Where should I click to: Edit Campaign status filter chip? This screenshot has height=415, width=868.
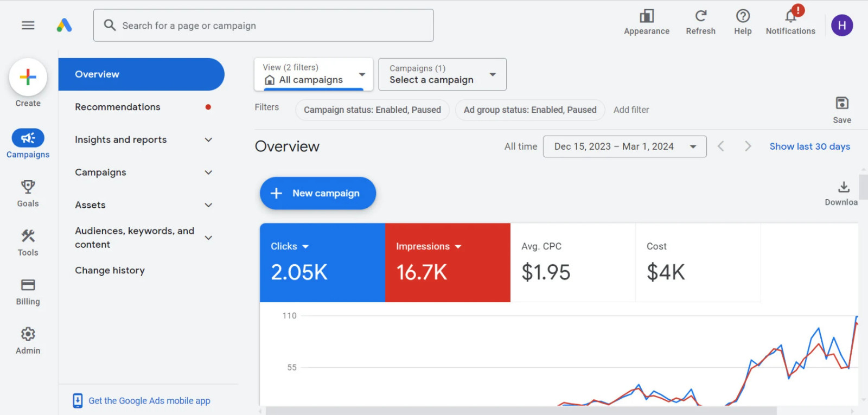coord(372,110)
